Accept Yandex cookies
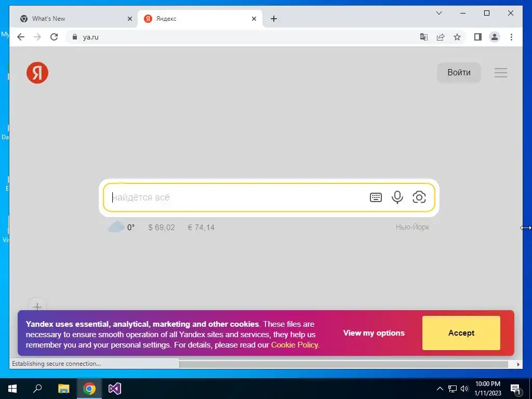Screen dimensions: 532x399 click(x=461, y=333)
